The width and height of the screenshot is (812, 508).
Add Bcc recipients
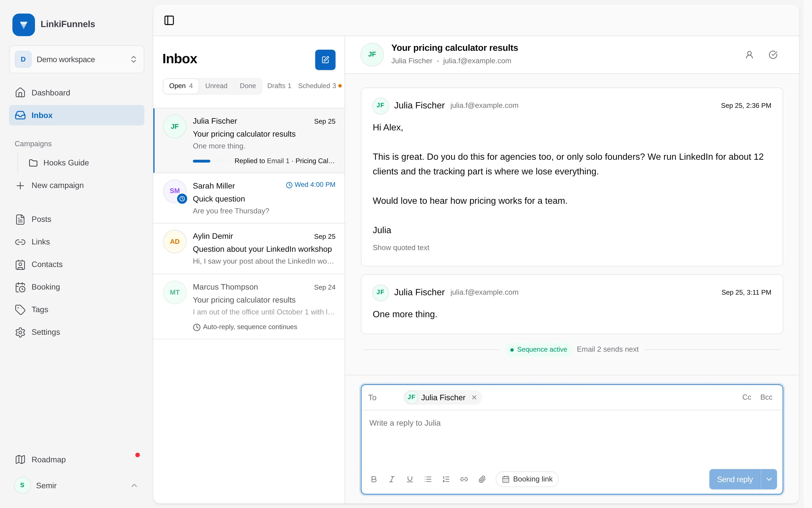[766, 397]
